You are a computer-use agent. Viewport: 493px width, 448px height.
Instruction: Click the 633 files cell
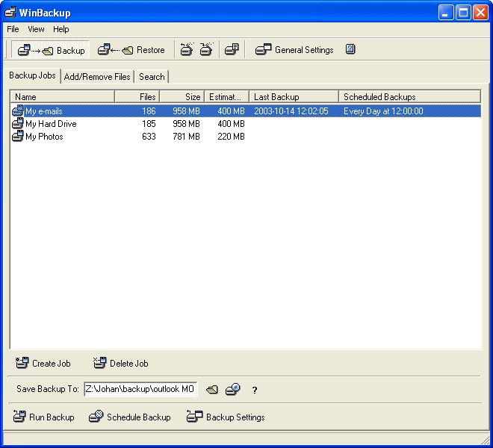pos(149,137)
